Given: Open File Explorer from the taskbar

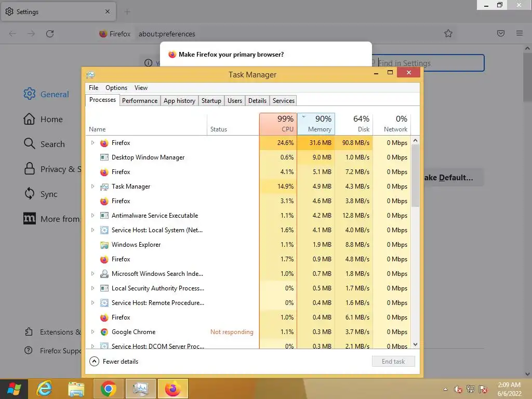Looking at the screenshot, I should pyautogui.click(x=76, y=389).
